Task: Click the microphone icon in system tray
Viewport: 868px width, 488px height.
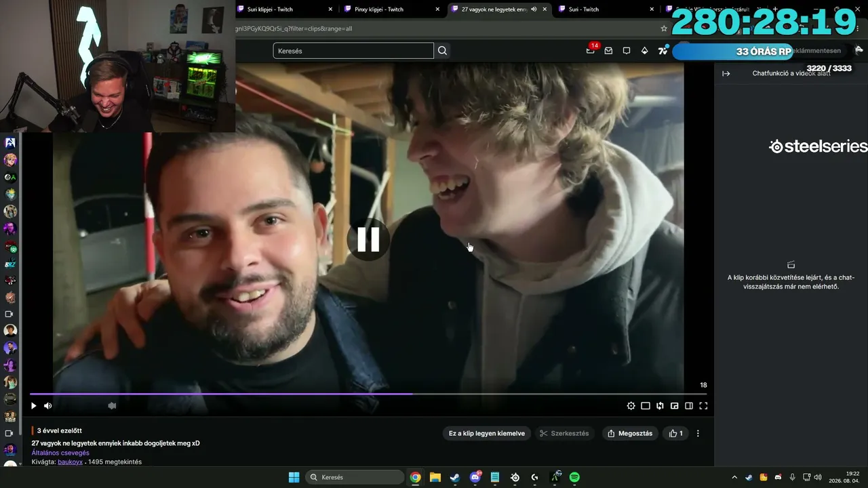Action: (x=792, y=477)
